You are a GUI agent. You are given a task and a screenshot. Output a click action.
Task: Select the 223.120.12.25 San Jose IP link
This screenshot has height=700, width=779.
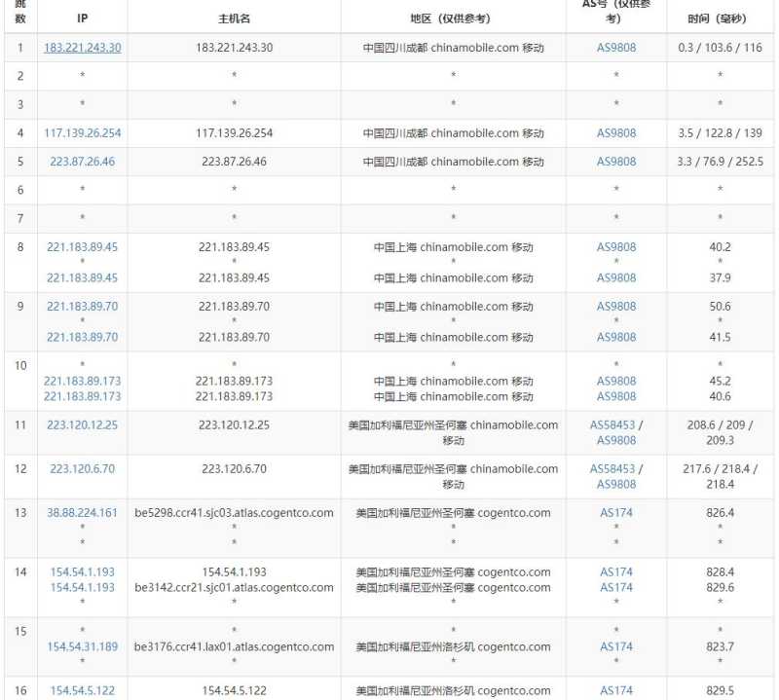[x=82, y=425]
